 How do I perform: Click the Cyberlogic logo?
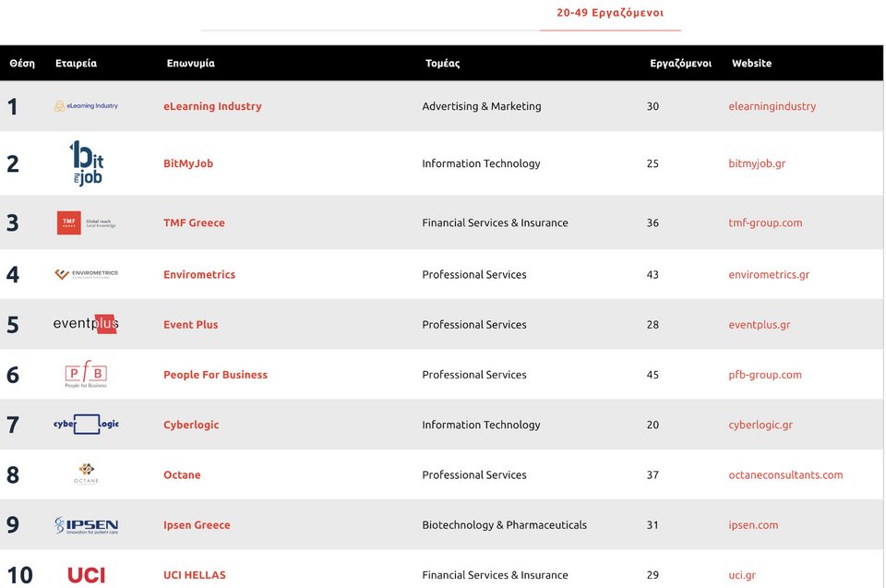point(86,425)
